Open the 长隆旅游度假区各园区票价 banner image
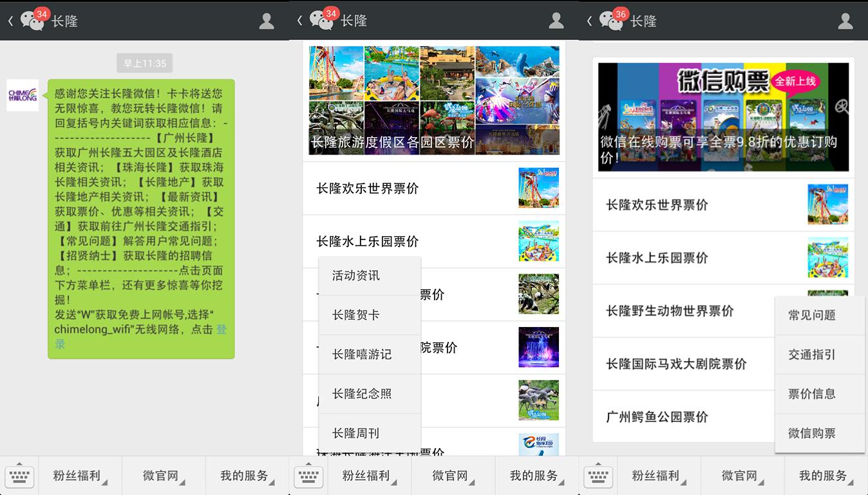The image size is (868, 495). coord(434,100)
